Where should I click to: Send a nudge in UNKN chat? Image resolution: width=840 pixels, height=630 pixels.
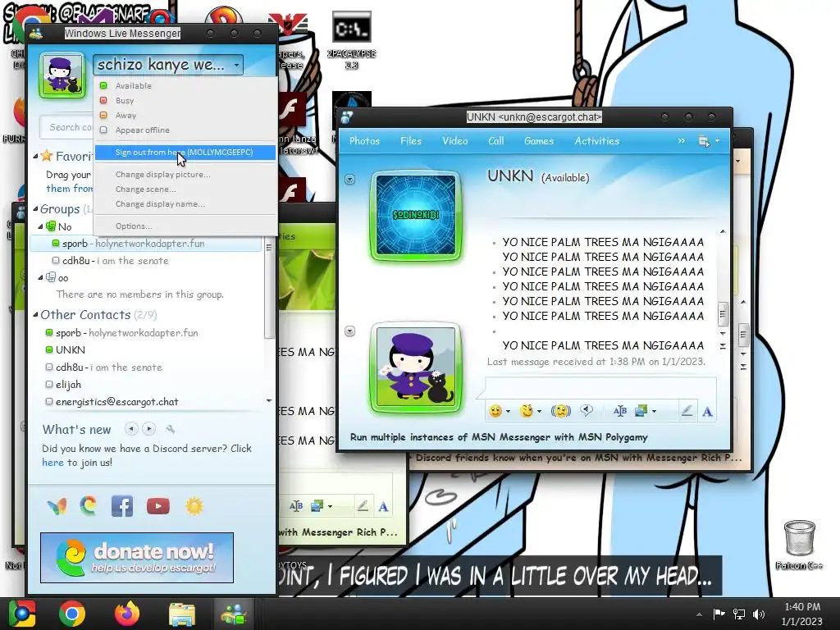561,411
